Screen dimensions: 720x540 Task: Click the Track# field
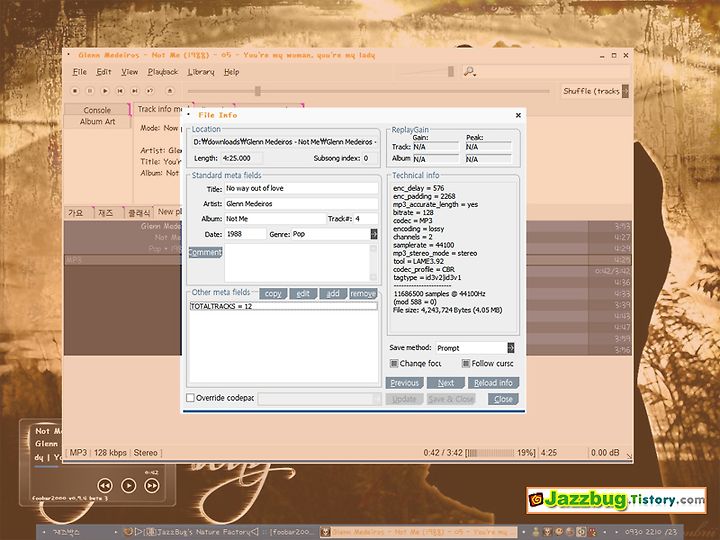pyautogui.click(x=366, y=219)
